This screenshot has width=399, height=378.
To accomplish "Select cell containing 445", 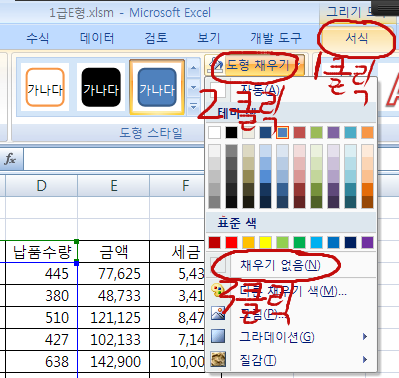I will point(41,274).
